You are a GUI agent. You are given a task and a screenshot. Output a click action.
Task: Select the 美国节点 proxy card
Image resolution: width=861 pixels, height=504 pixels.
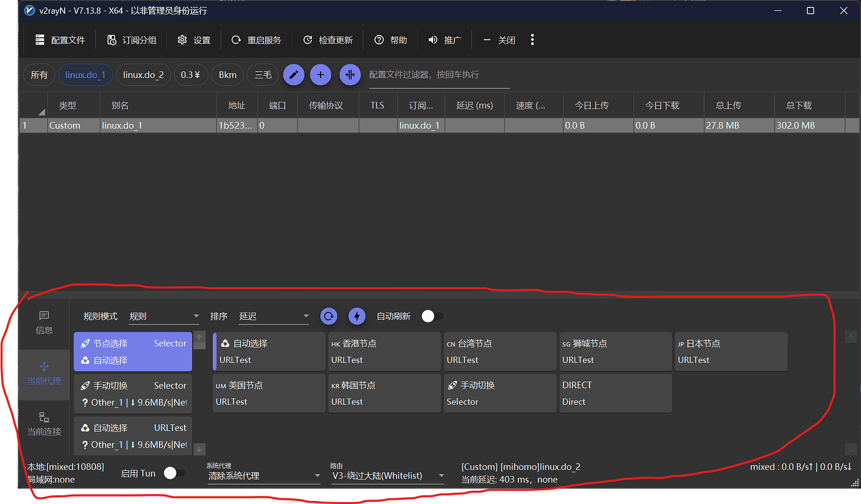click(269, 394)
